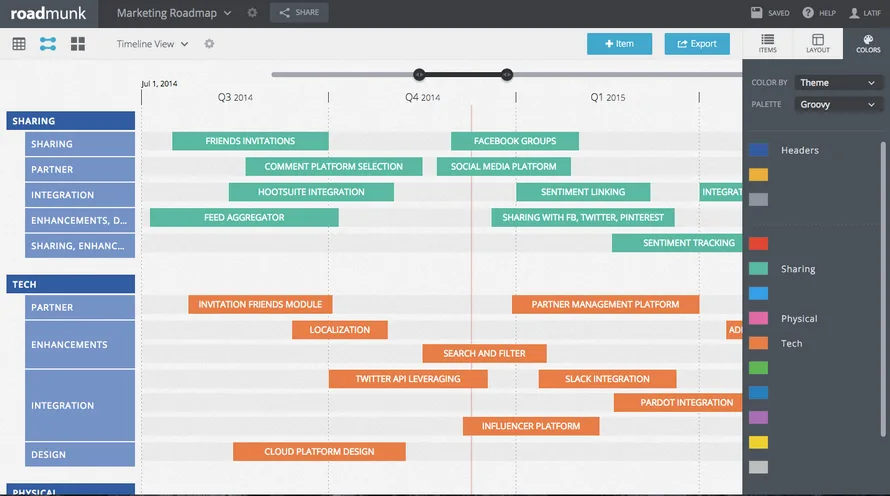Open the HOOTSUITE INTEGRATION item
Viewport: 890px width, 496px height.
pos(311,192)
